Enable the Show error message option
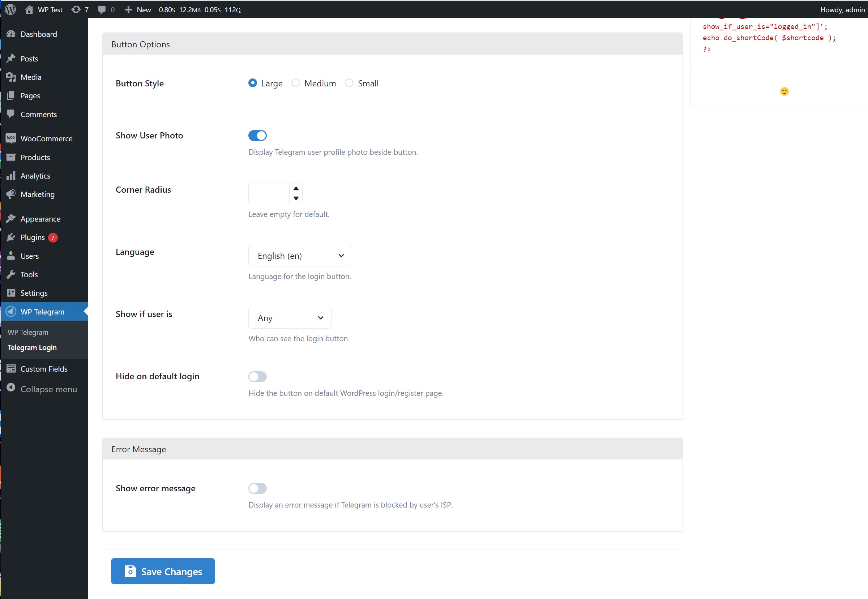This screenshot has height=599, width=868. 257,488
